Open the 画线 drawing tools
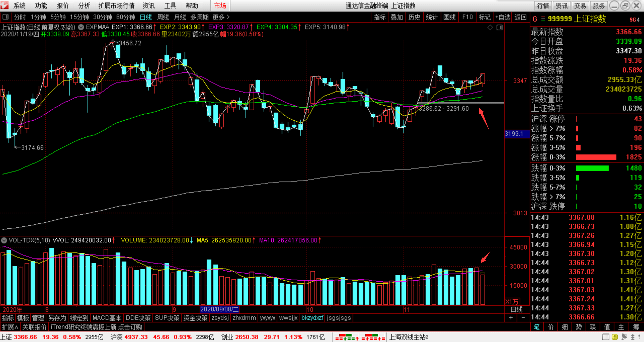This screenshot has height=342, width=644. pos(449,17)
